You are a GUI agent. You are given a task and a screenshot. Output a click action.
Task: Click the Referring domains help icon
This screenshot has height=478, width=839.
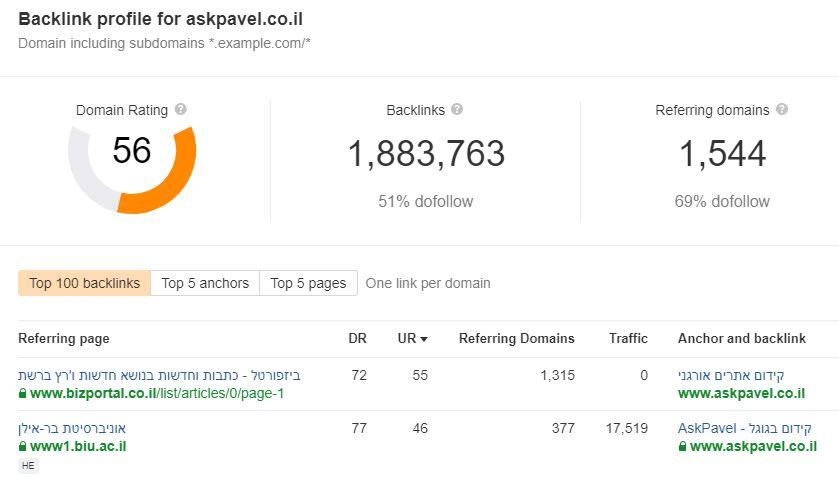click(x=782, y=109)
